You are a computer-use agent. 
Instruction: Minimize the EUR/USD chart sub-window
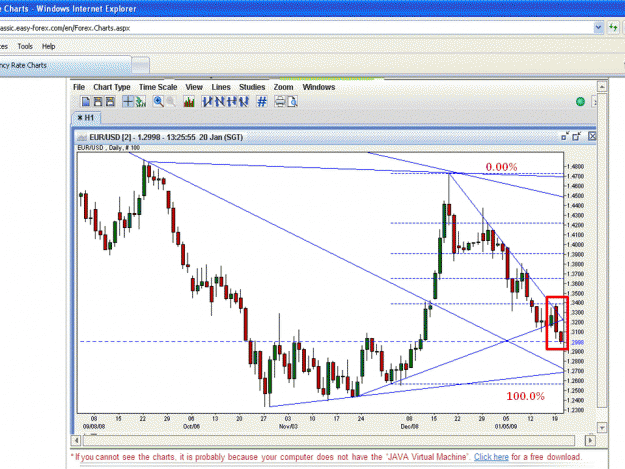pyautogui.click(x=565, y=137)
